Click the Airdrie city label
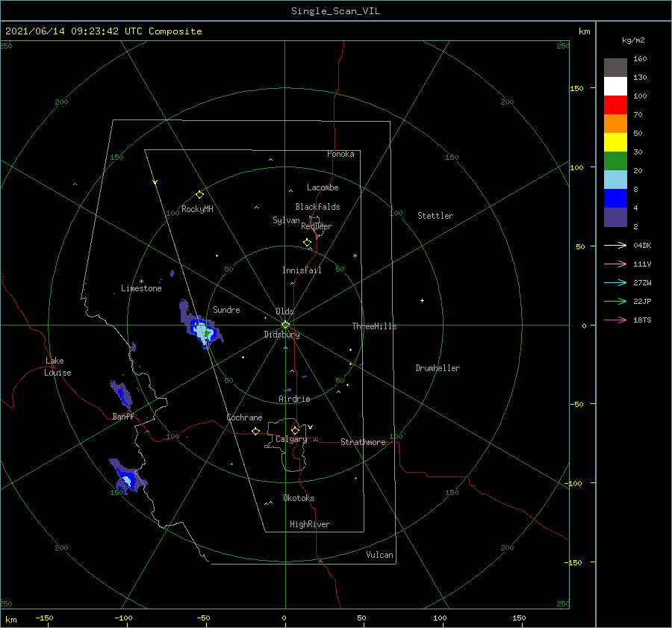 pos(294,399)
